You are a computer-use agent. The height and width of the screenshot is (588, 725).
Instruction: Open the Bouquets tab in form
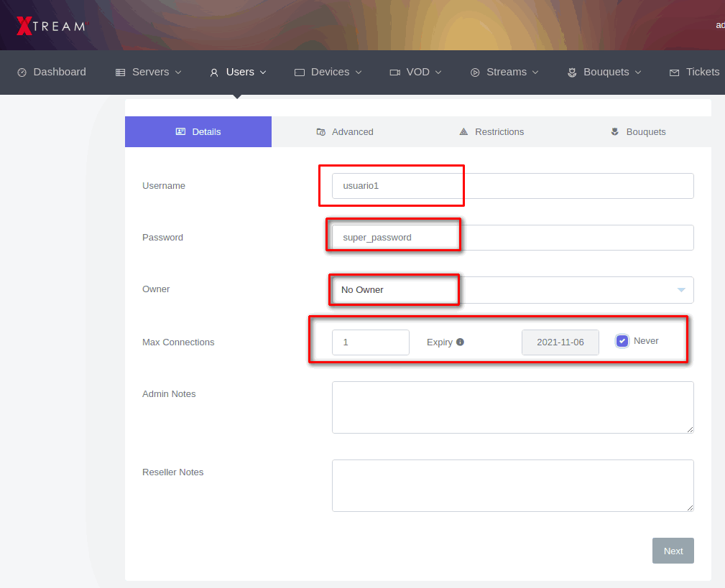pos(638,132)
